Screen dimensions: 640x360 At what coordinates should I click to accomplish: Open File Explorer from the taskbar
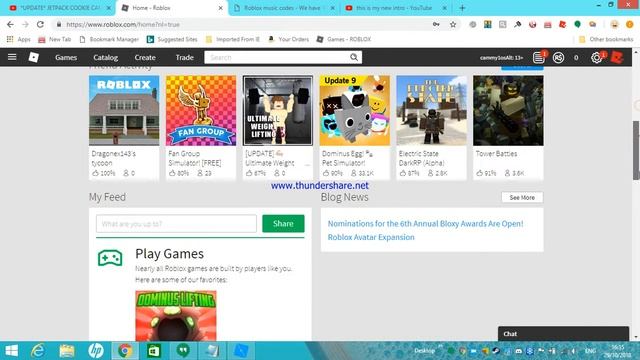[67, 351]
